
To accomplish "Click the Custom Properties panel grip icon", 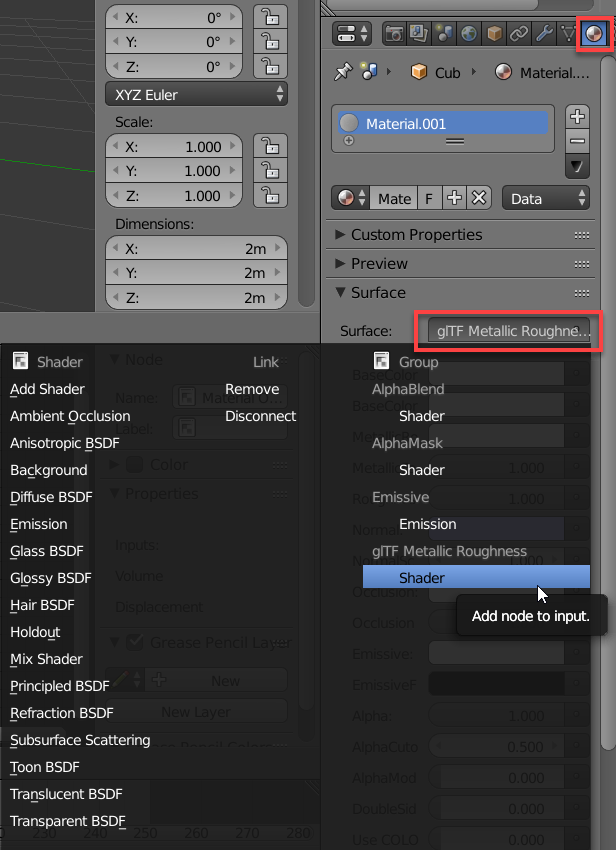I will (x=582, y=235).
